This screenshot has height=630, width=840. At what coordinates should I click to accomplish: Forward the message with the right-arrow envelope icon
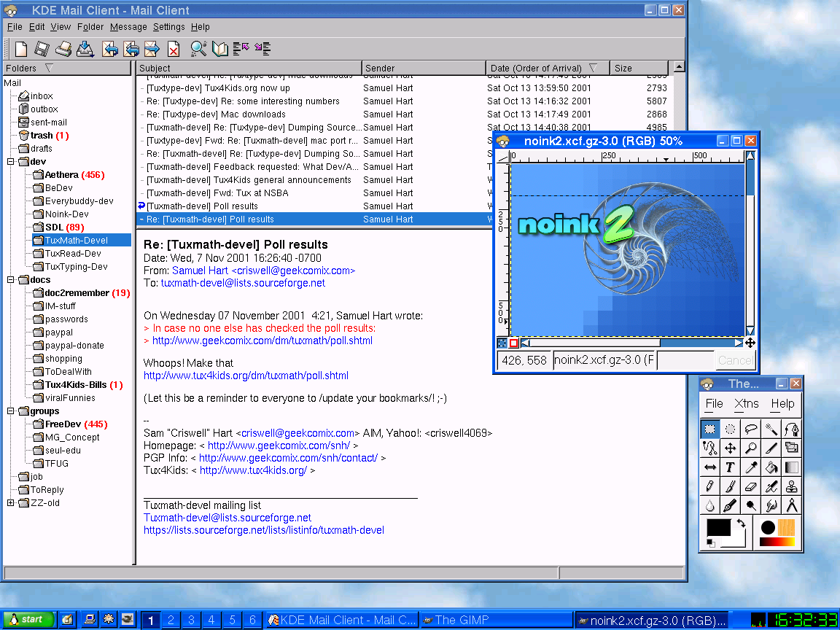click(152, 49)
